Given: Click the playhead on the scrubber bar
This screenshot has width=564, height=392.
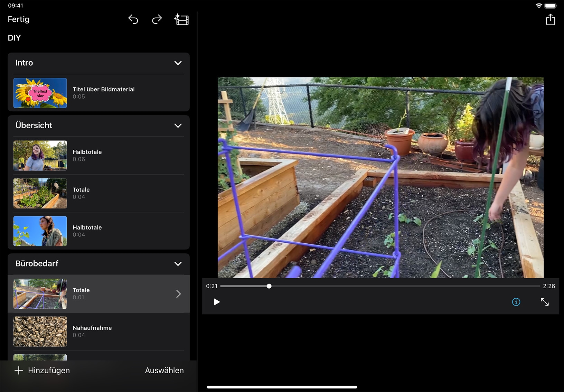Looking at the screenshot, I should point(269,286).
